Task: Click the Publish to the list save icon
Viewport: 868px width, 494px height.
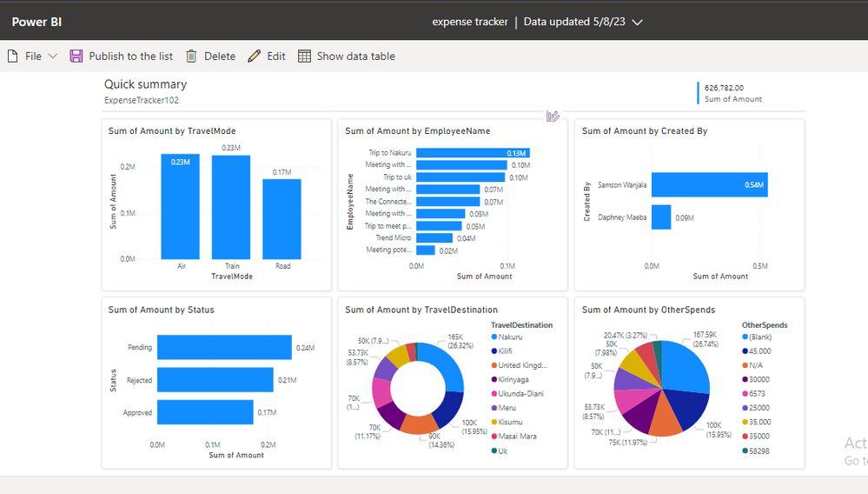Action: [76, 56]
